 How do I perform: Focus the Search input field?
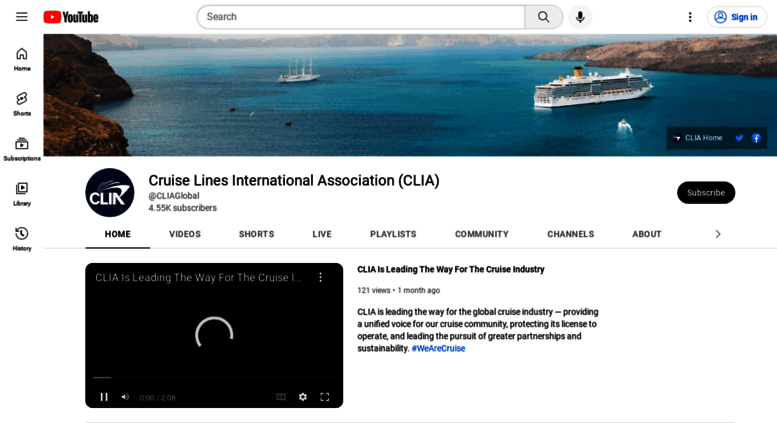point(361,17)
